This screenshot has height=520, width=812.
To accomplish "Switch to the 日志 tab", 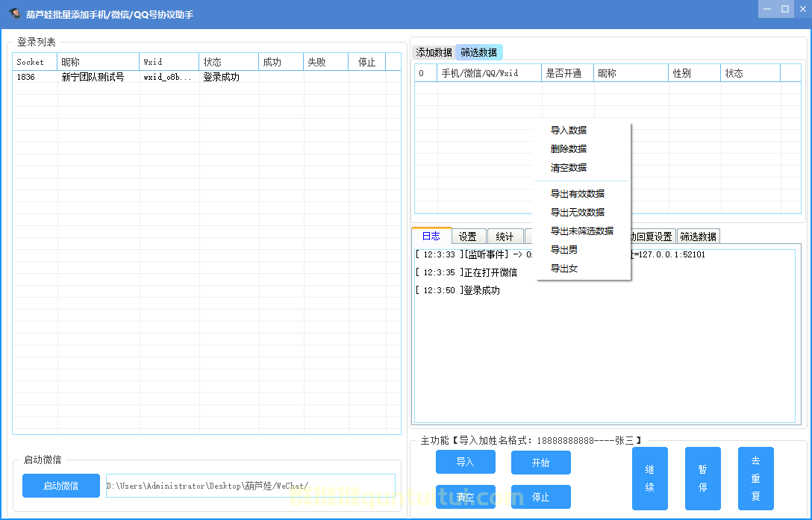I will pos(431,236).
